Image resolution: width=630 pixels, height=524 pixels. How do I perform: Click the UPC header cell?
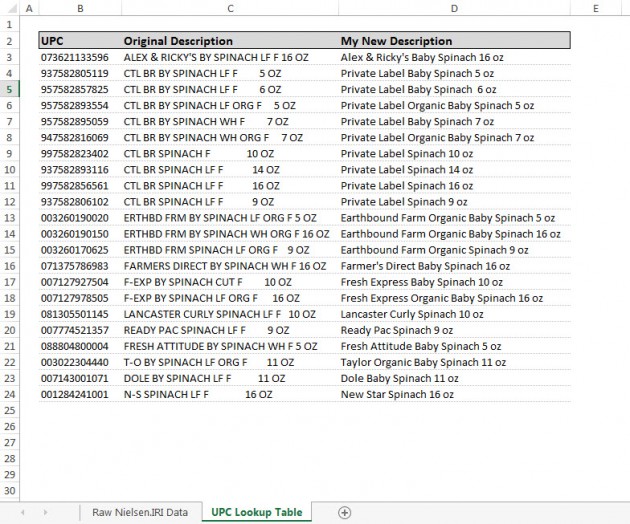(80, 41)
